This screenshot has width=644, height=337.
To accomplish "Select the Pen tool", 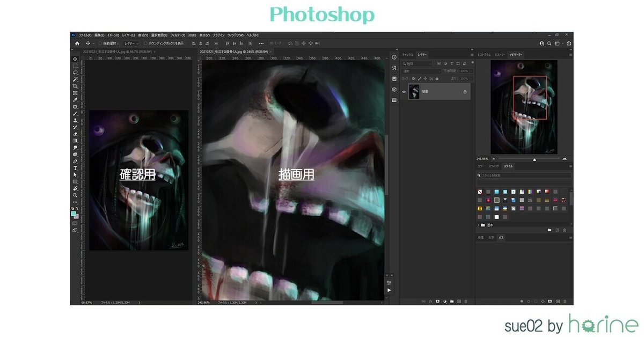I will click(x=75, y=161).
